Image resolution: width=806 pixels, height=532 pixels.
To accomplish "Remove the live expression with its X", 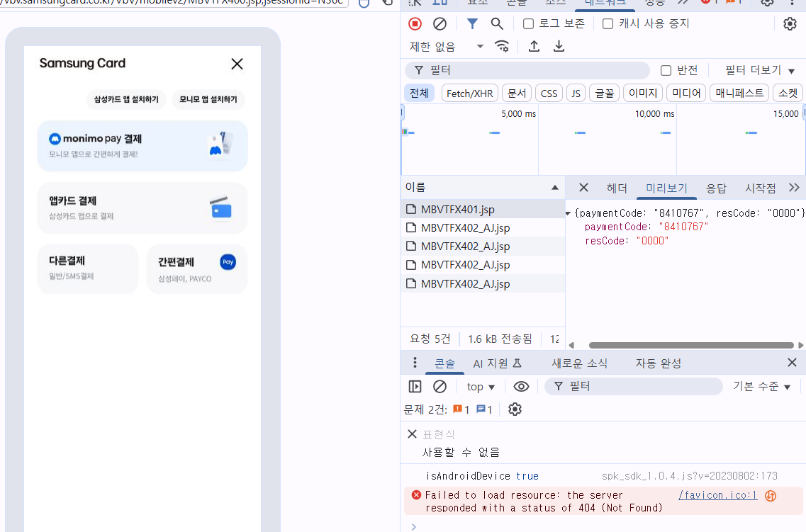I will pos(412,434).
